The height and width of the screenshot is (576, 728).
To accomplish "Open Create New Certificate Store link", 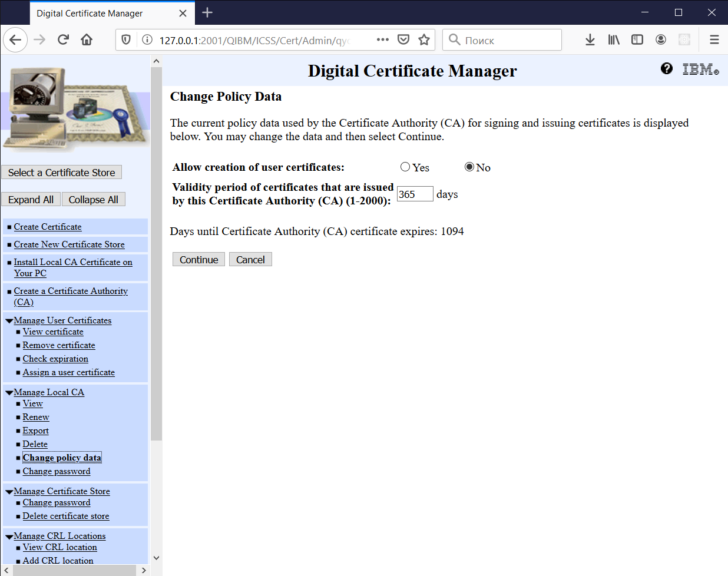I will [70, 244].
